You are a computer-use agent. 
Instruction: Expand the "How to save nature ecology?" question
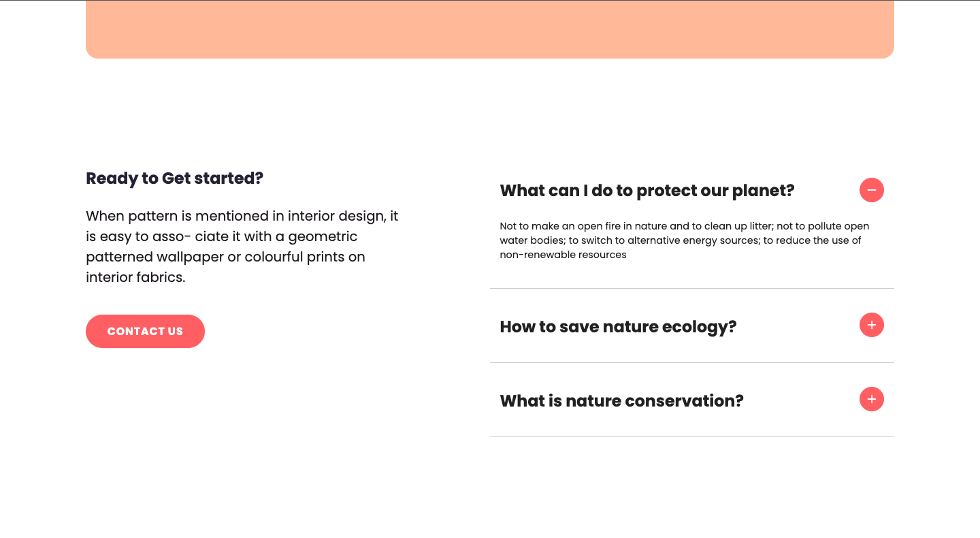coord(618,327)
